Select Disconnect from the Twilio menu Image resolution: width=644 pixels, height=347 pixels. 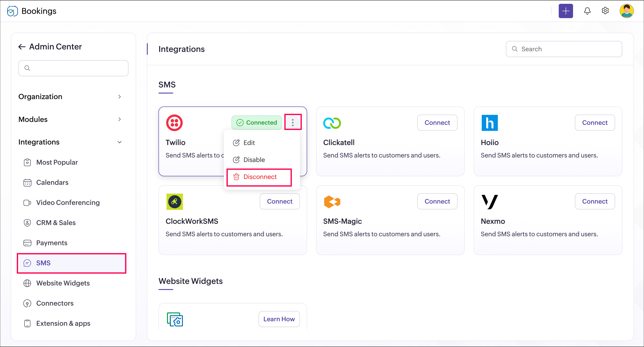click(x=259, y=177)
